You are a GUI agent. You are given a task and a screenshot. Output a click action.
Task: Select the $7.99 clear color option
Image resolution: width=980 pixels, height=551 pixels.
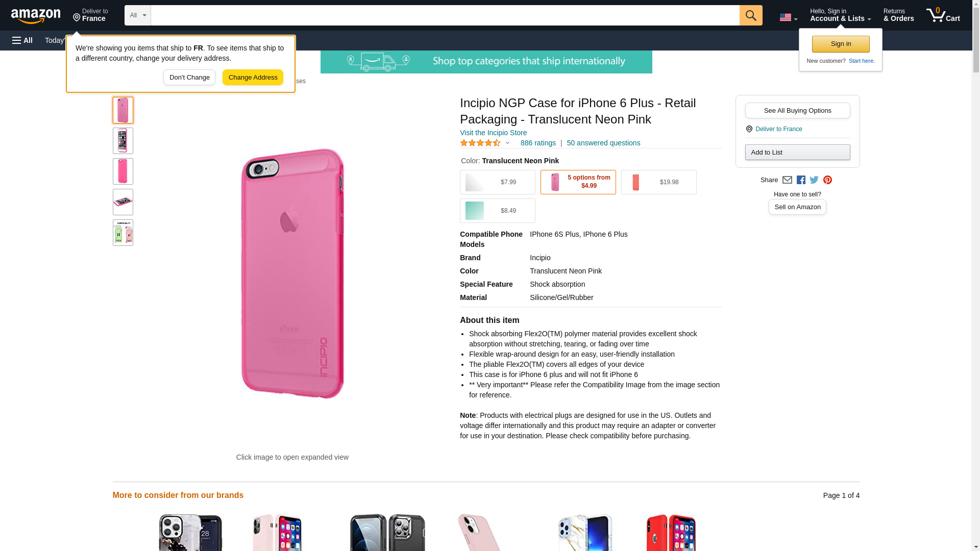[498, 182]
